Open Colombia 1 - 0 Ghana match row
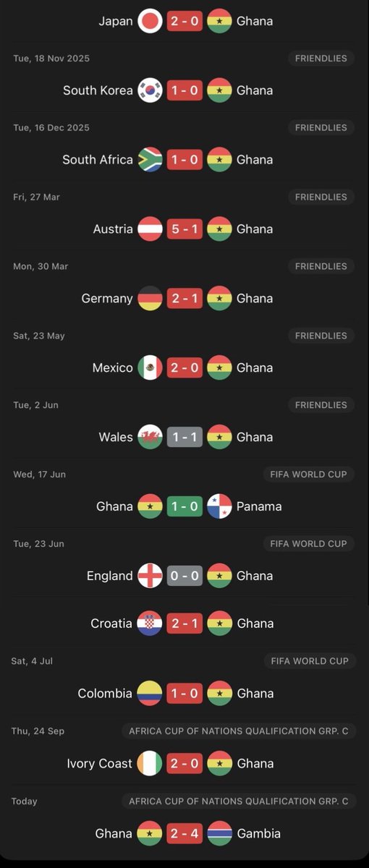Image resolution: width=369 pixels, height=868 pixels. tap(184, 694)
